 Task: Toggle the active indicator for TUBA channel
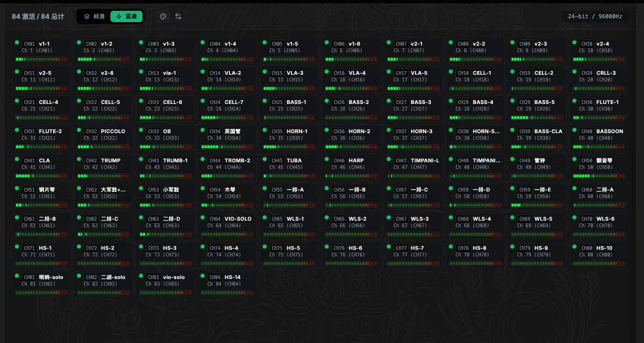tap(265, 159)
